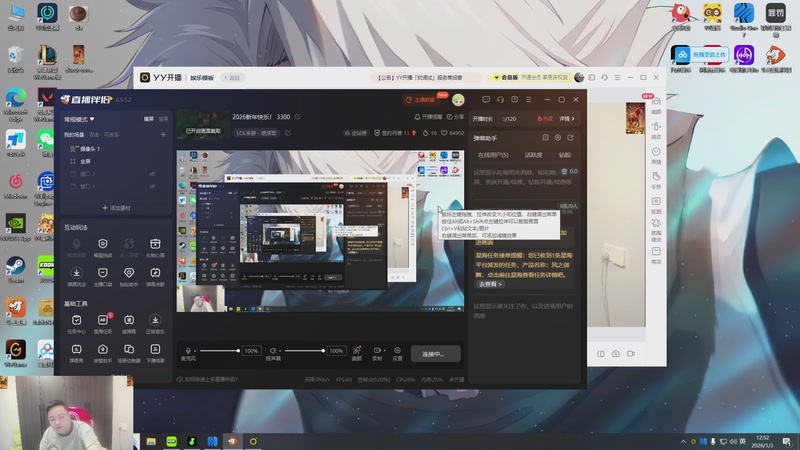Click the hamburger menu in 直播伴侣 title bar
800x450 pixels.
[529, 99]
